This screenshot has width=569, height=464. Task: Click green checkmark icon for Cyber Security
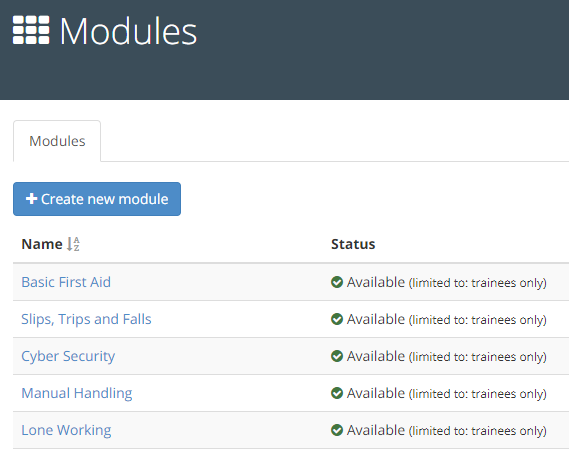tap(337, 356)
